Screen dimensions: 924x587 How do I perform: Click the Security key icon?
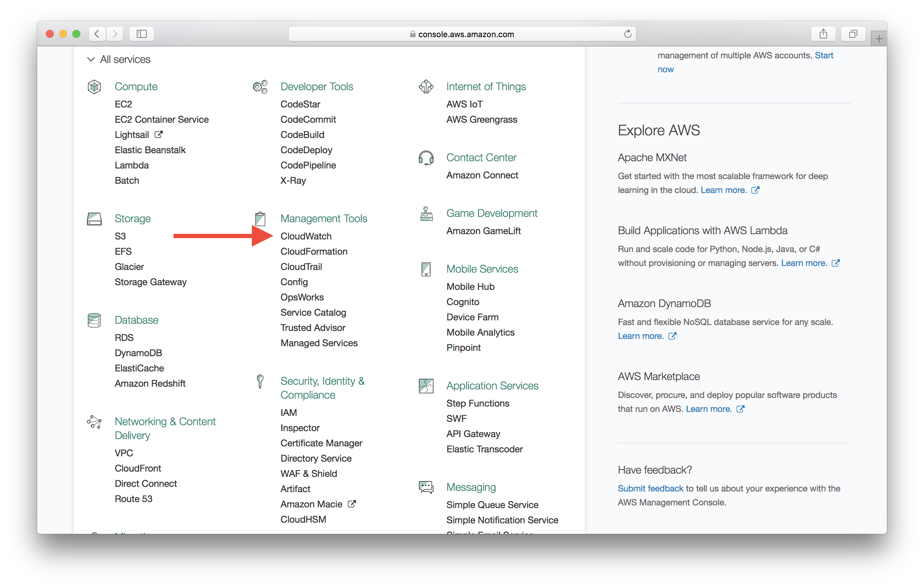click(x=260, y=381)
